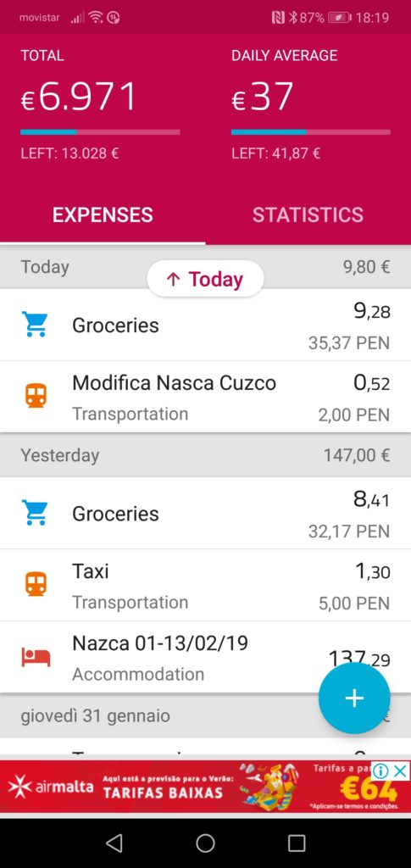Image resolution: width=411 pixels, height=868 pixels.
Task: Tap the ad info icon on the banner
Action: tap(380, 771)
